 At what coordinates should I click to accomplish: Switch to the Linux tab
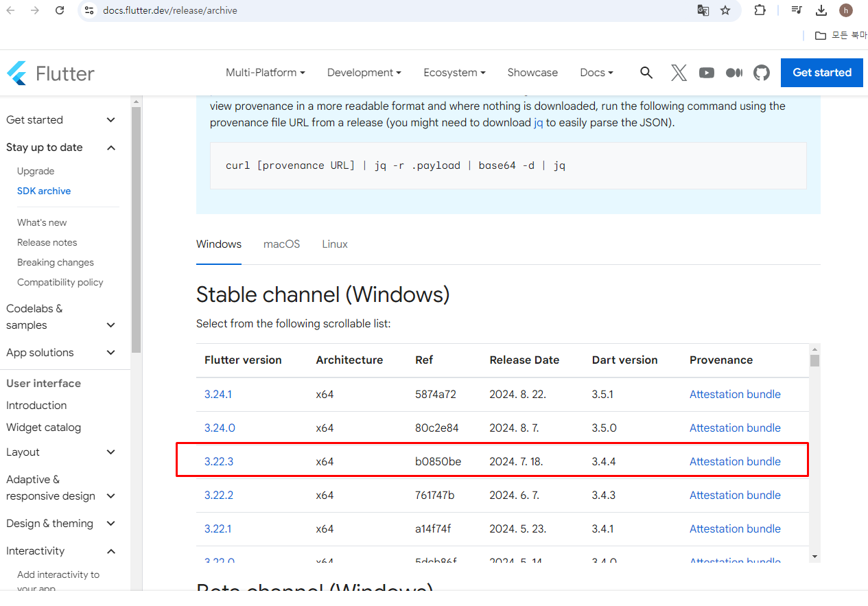tap(335, 244)
